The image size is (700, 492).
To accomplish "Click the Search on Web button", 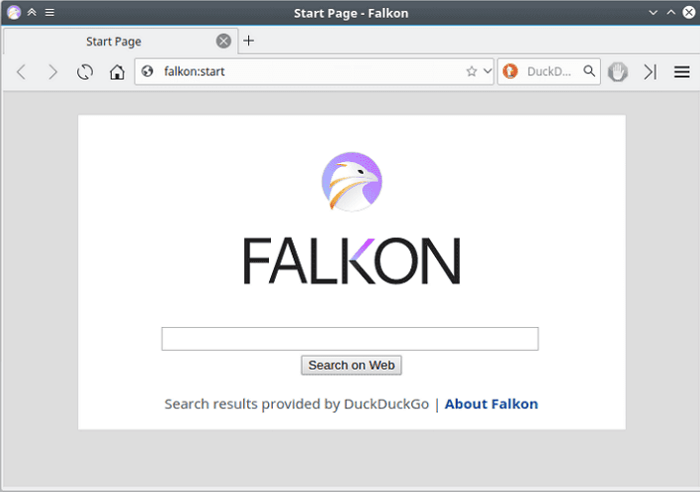I will point(351,365).
